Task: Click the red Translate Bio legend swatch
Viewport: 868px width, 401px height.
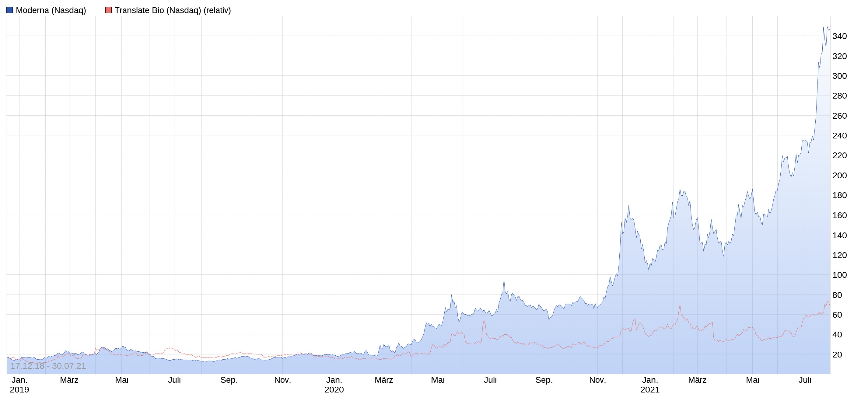Action: click(108, 10)
